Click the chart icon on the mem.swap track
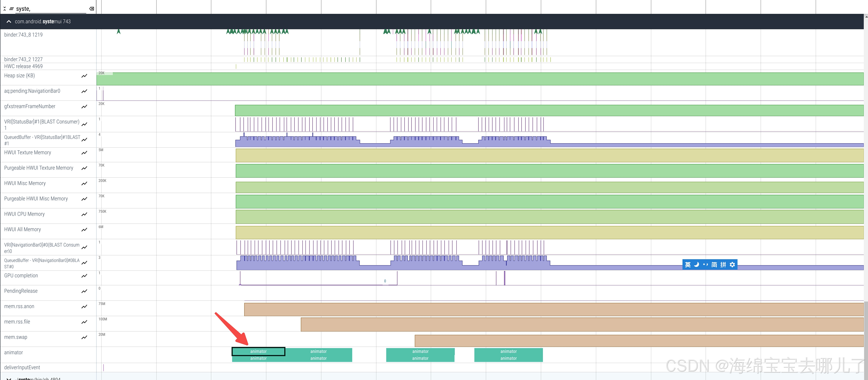868x380 pixels. (84, 337)
